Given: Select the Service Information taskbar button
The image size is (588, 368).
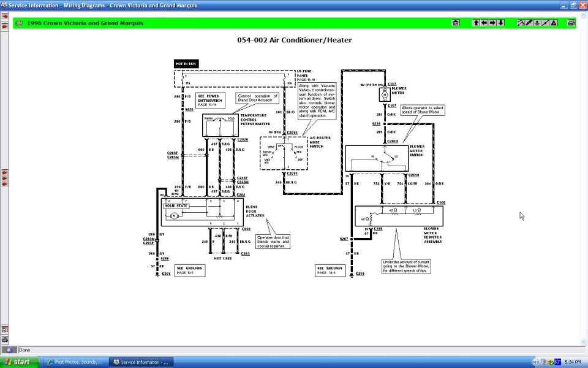Looking at the screenshot, I should (141, 362).
